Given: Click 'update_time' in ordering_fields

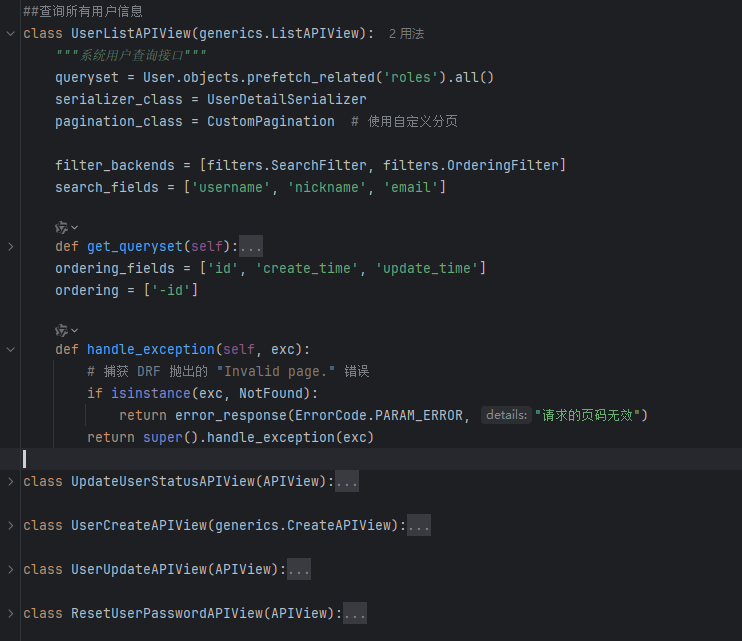Looking at the screenshot, I should [x=427, y=269].
